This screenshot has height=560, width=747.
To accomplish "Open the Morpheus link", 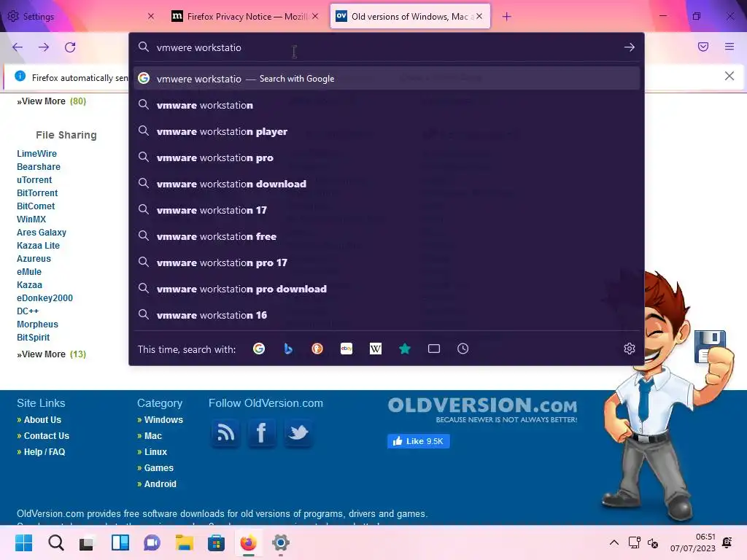I will tap(37, 324).
